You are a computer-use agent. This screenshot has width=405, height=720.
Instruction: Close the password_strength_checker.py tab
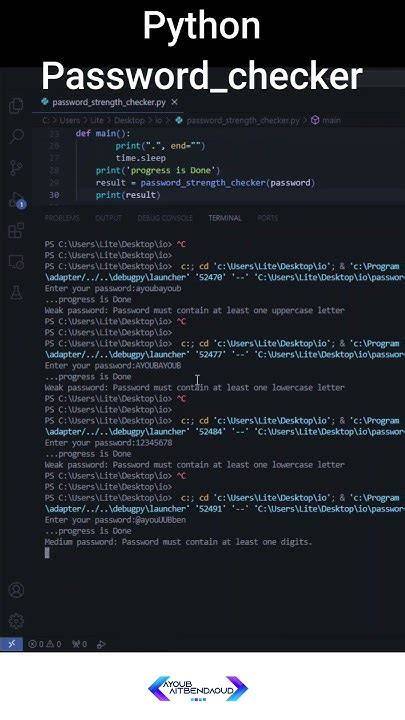coord(174,102)
